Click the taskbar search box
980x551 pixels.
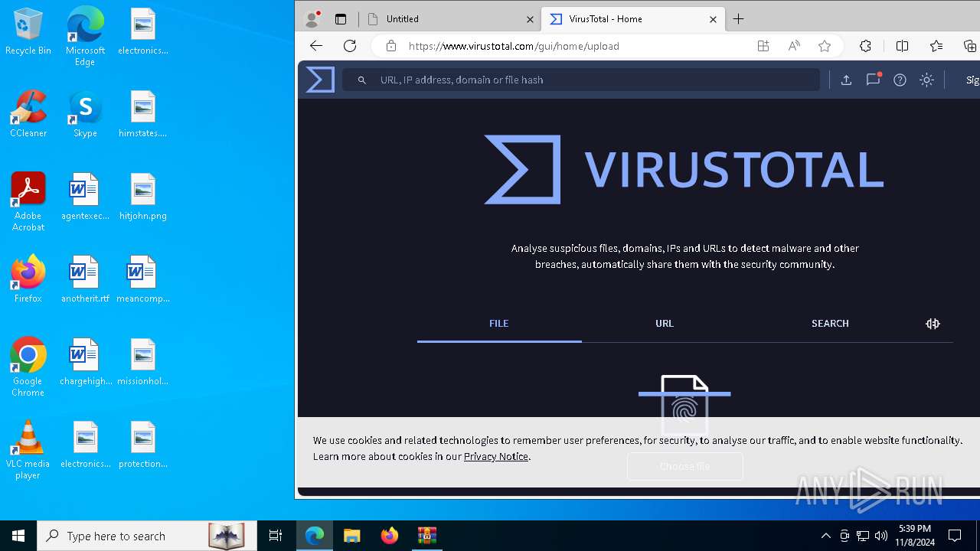click(147, 536)
